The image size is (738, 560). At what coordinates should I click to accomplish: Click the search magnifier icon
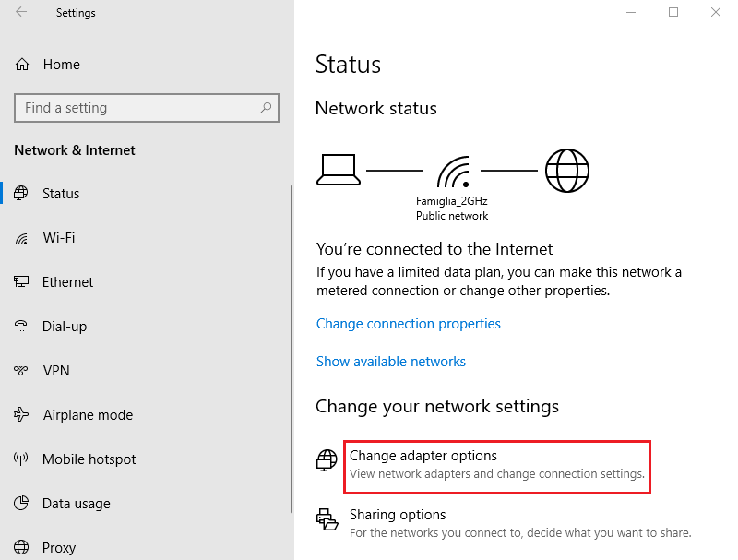pyautogui.click(x=266, y=108)
